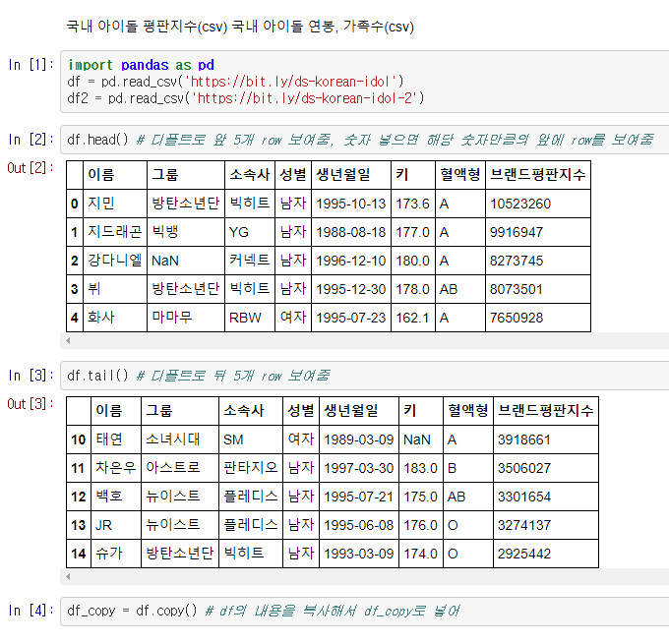Click the date 1988-08-18
The height and width of the screenshot is (644, 669).
point(350,232)
